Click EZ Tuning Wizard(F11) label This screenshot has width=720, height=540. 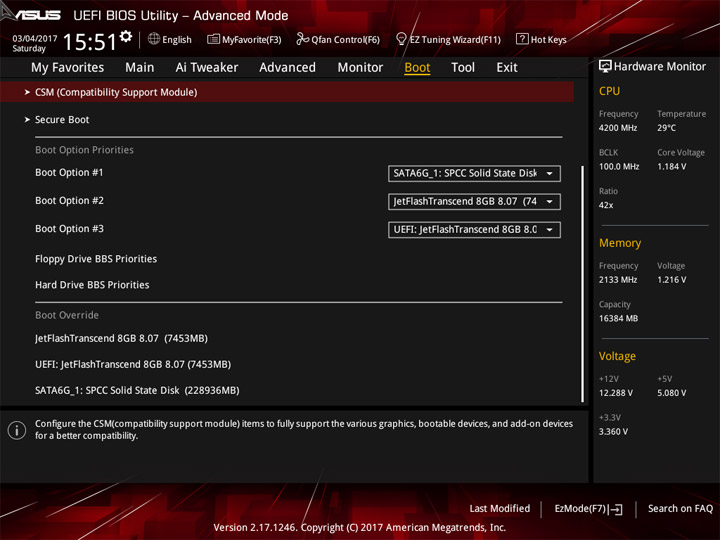[455, 40]
